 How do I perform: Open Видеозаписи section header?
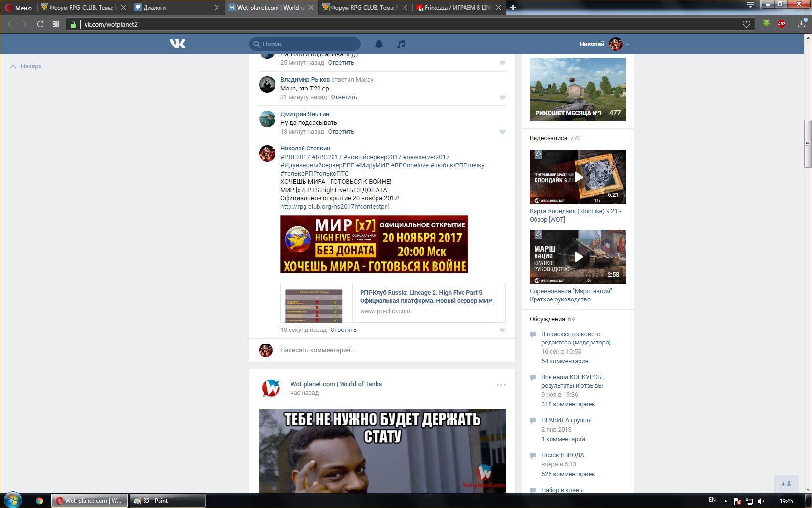click(x=548, y=138)
